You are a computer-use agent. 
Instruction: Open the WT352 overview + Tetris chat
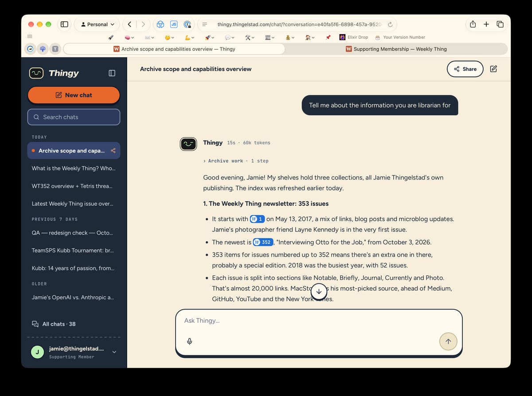point(74,186)
